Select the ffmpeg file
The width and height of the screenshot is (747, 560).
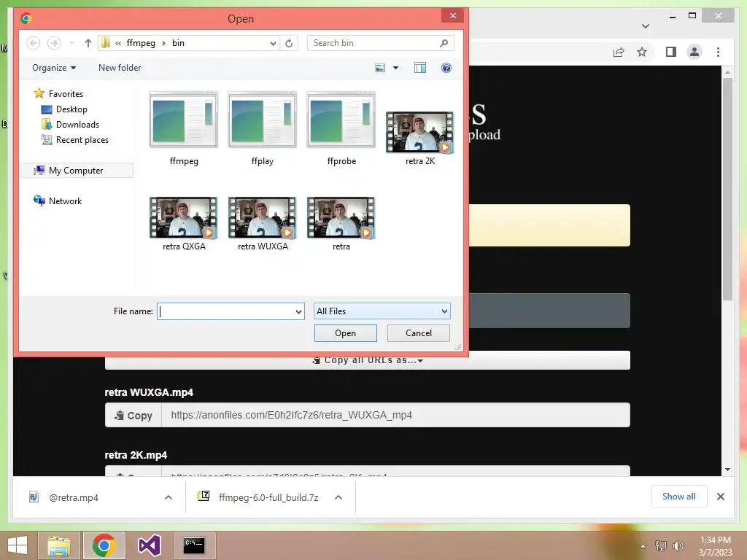(183, 128)
